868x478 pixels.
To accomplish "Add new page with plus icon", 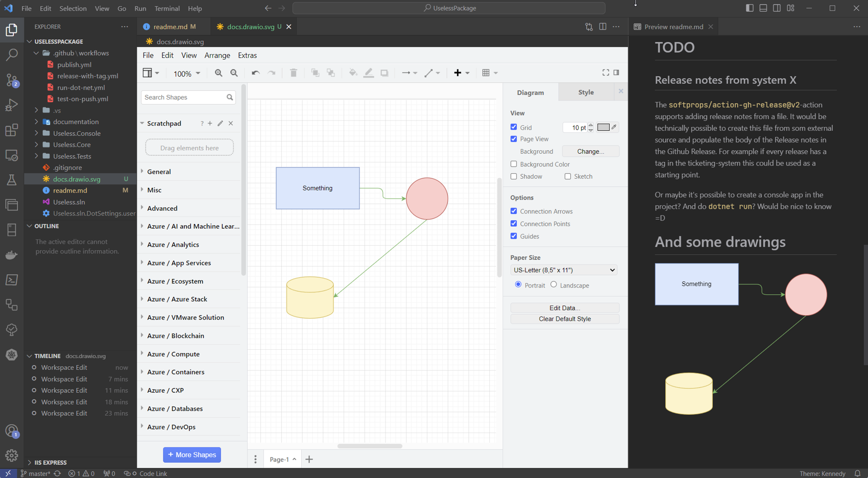I will 309,459.
